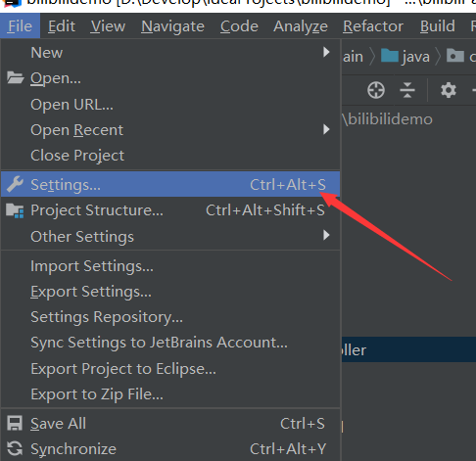
Task: Click the Collapse All toolbar icon
Action: [x=407, y=90]
